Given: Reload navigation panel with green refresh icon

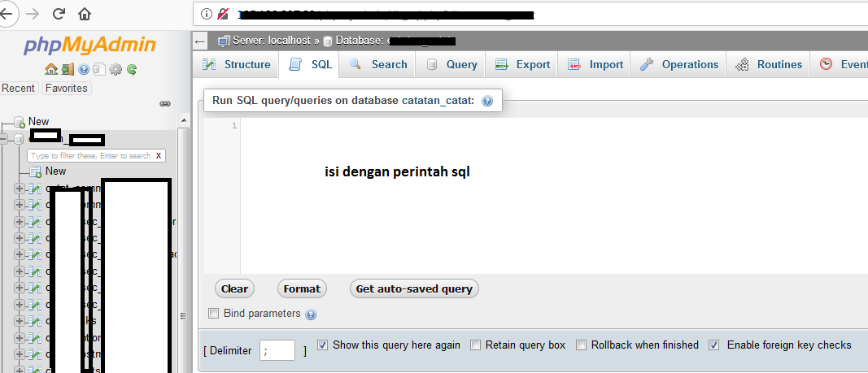Looking at the screenshot, I should 131,69.
